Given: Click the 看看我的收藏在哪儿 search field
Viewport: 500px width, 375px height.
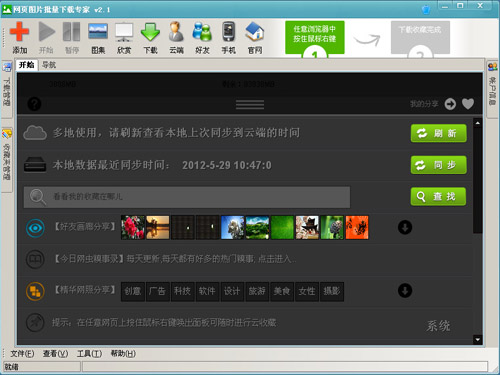Looking at the screenshot, I should [187, 197].
